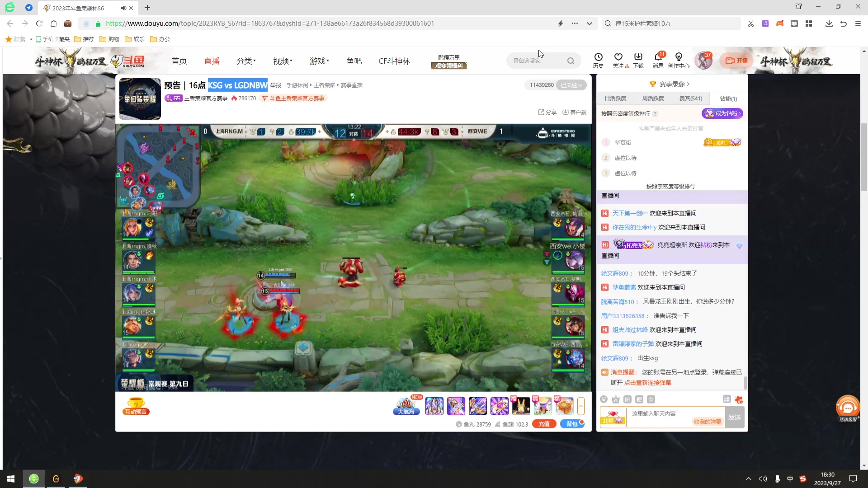Open the 关注 heart follow list
Image resolution: width=868 pixels, height=488 pixels.
click(618, 60)
